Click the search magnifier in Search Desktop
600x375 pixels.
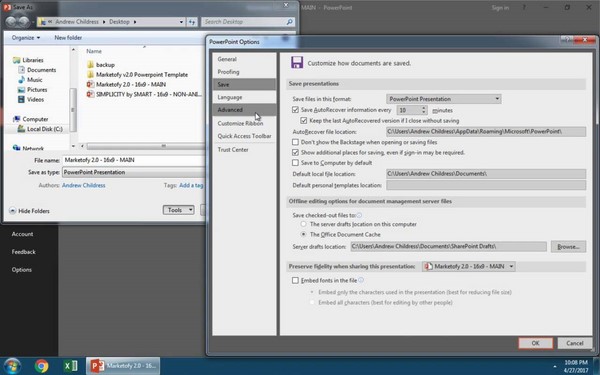(x=290, y=22)
